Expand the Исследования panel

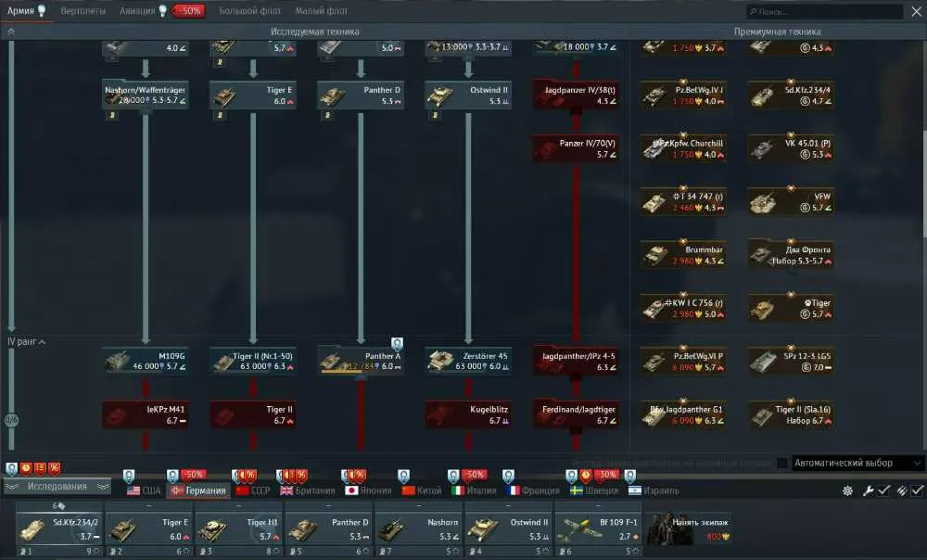[57, 487]
